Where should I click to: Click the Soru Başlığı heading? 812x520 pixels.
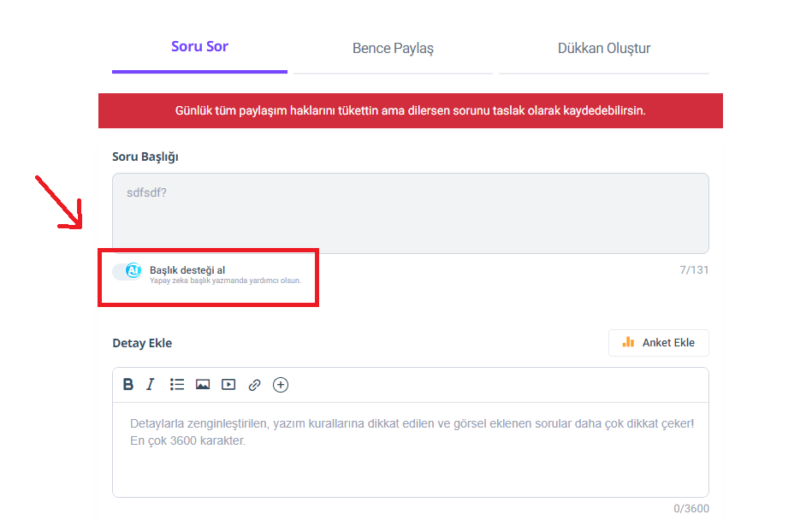point(145,157)
